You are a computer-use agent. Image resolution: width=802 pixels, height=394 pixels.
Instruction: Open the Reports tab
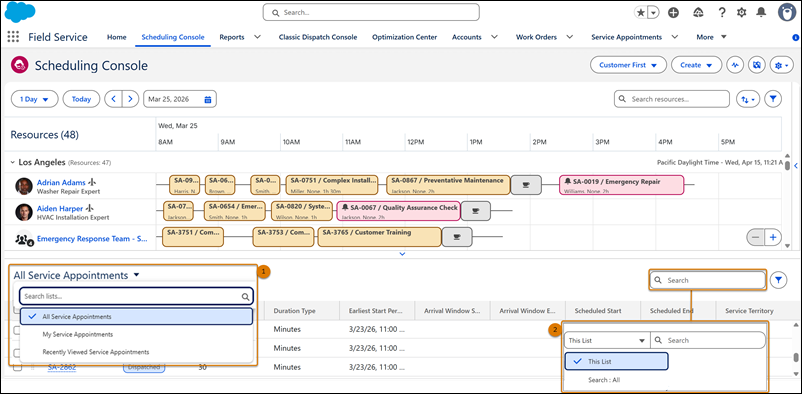coord(232,37)
